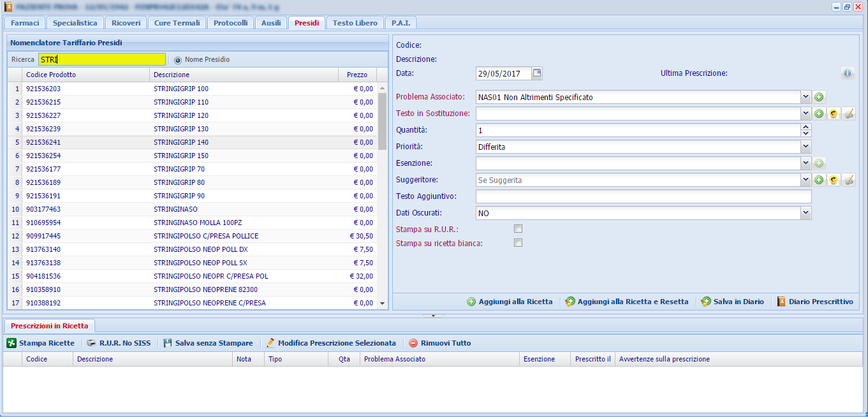The height and width of the screenshot is (417, 868).
Task: Expand the Esenzione dropdown
Action: pos(806,163)
